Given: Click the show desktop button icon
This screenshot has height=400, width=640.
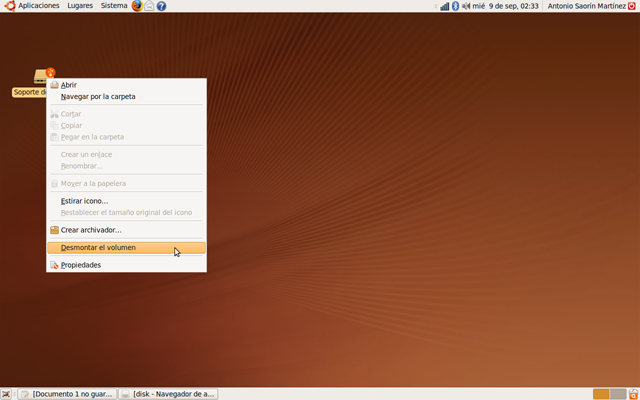Looking at the screenshot, I should 7,394.
